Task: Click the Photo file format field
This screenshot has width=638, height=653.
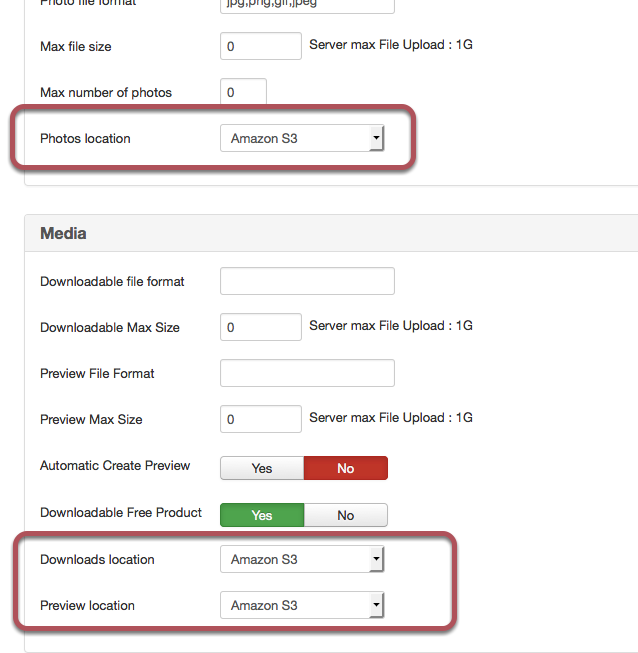Action: click(x=307, y=6)
